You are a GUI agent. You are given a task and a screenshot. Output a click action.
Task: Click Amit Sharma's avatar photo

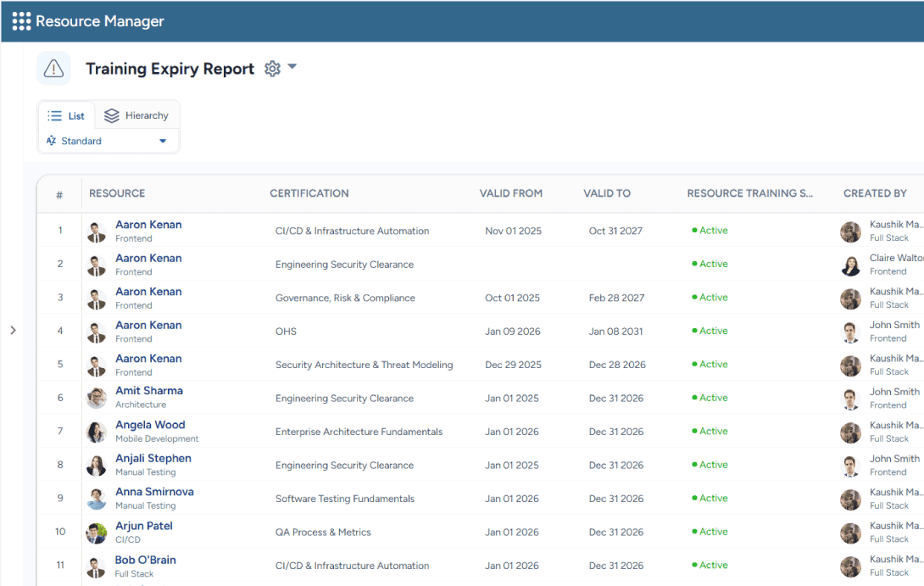96,398
